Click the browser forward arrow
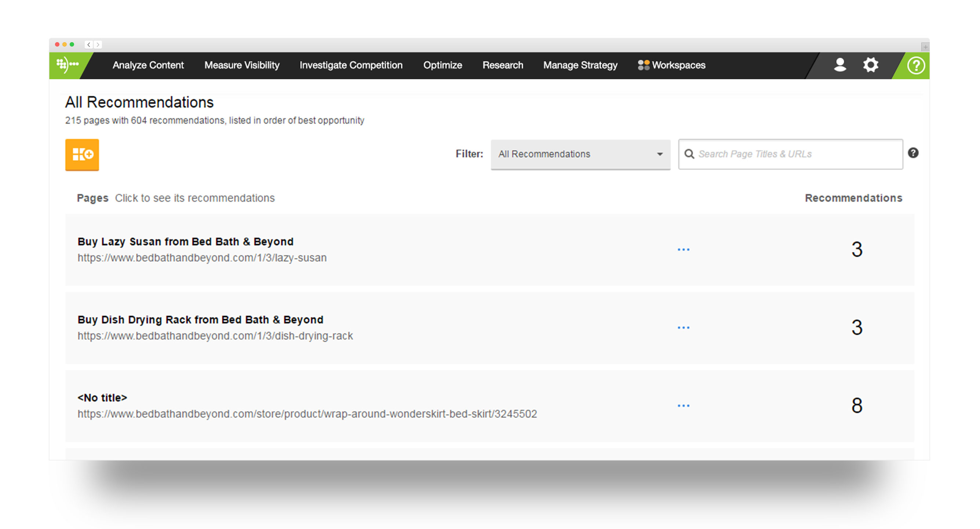Image resolution: width=980 pixels, height=529 pixels. point(98,44)
